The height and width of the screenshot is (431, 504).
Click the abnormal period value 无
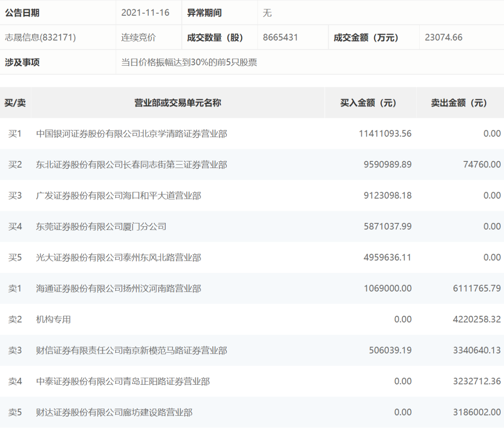click(x=267, y=13)
